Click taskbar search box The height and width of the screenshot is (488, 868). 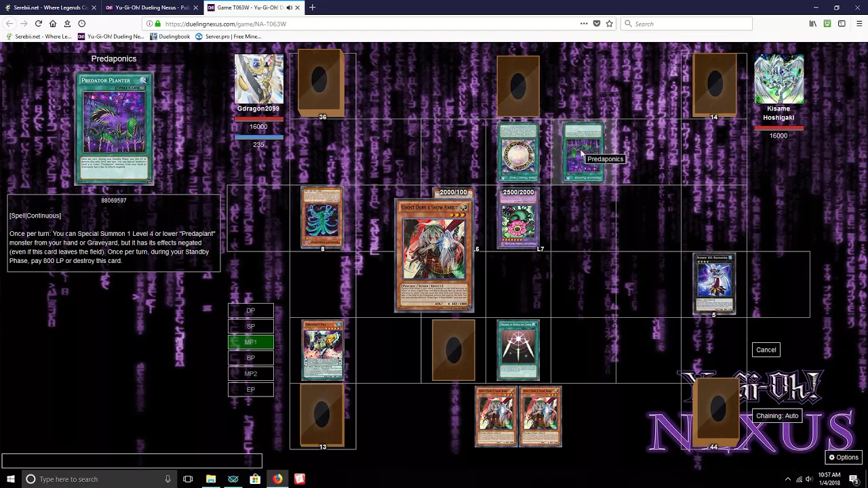pyautogui.click(x=99, y=479)
